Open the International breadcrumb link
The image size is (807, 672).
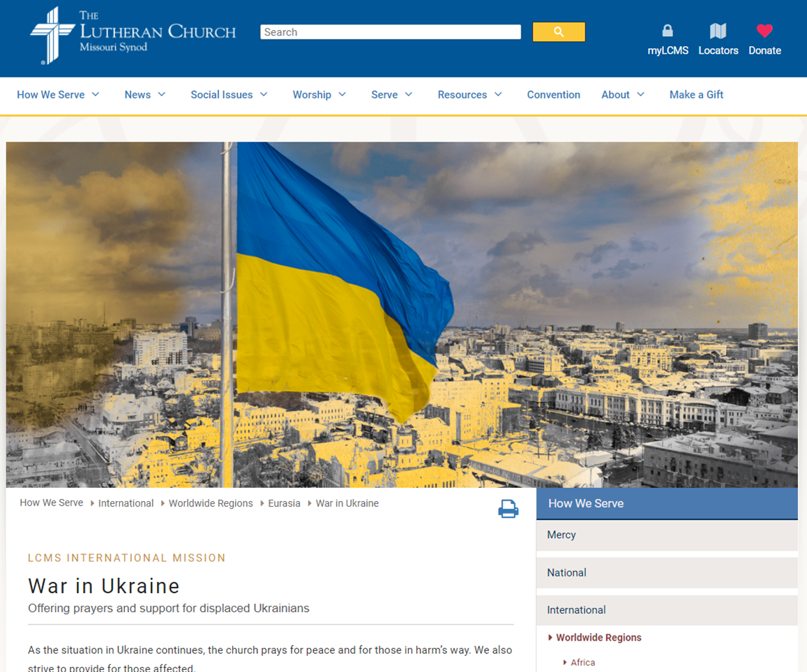(x=126, y=503)
